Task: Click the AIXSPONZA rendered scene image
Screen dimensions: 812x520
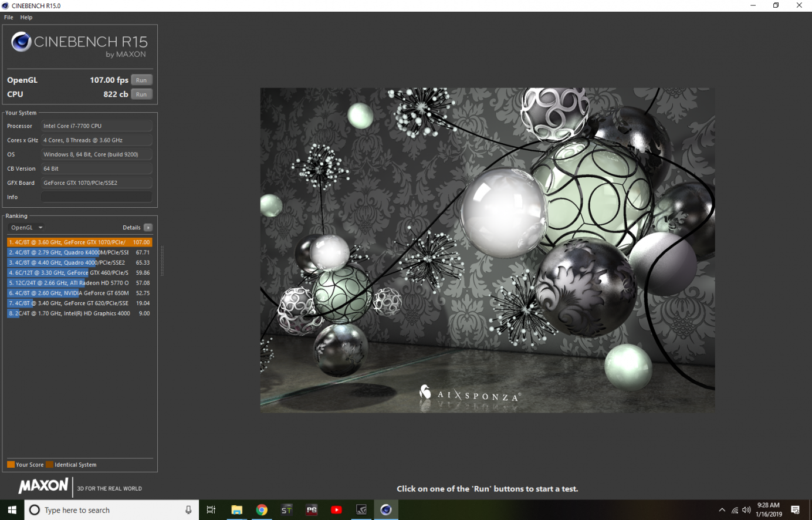Action: tap(488, 250)
